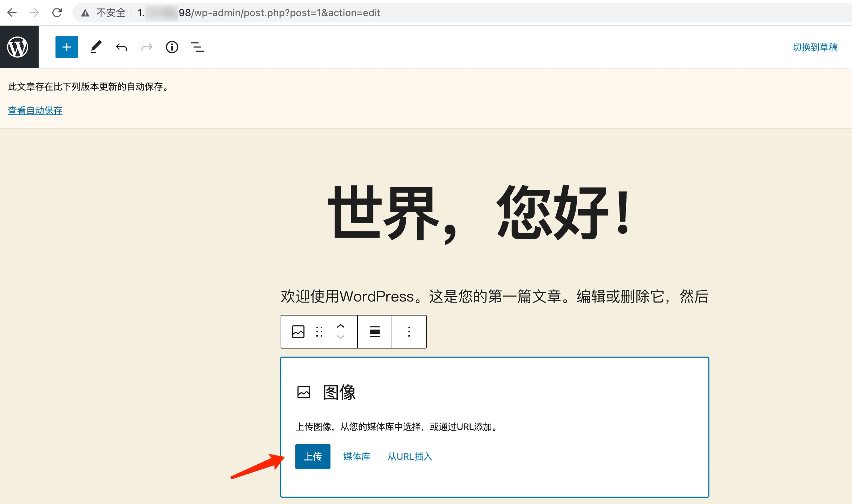Click image block type icon in toolbar
Screen dimensions: 852x504
point(298,332)
